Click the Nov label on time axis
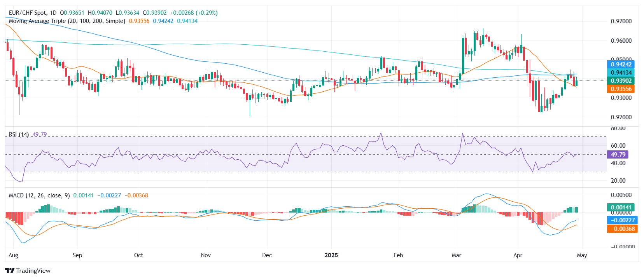Image resolution: width=644 pixels, height=279 pixels. click(x=206, y=255)
